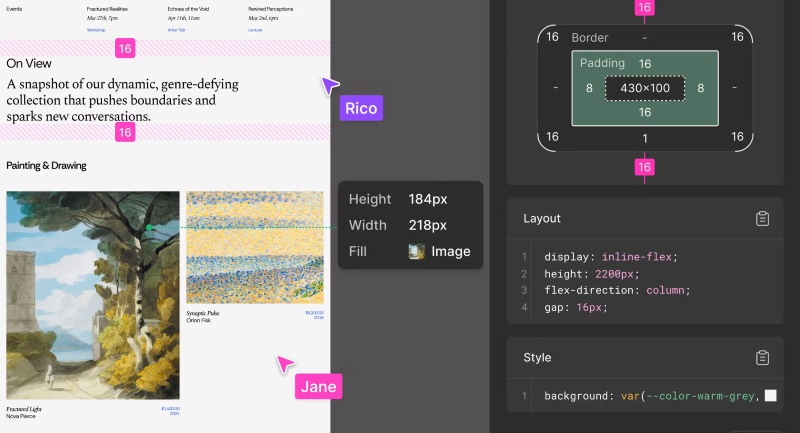
Task: Click the pink 16 spacing badge above On View
Action: coord(125,48)
